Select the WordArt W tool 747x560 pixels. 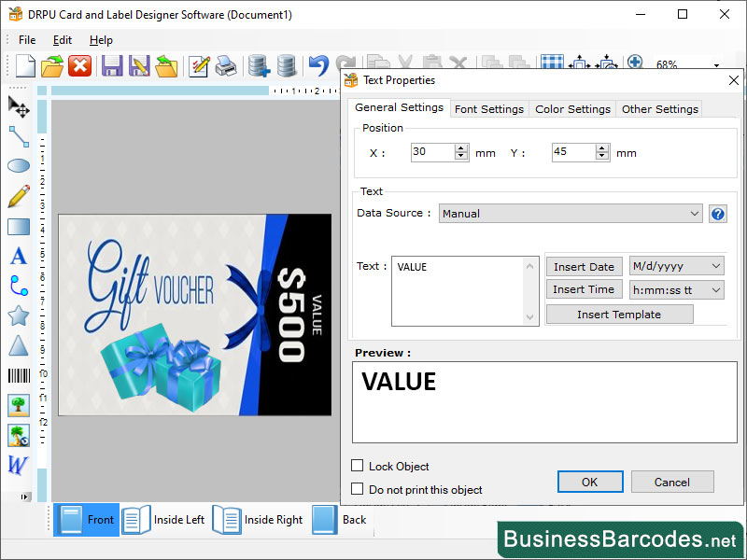(18, 465)
